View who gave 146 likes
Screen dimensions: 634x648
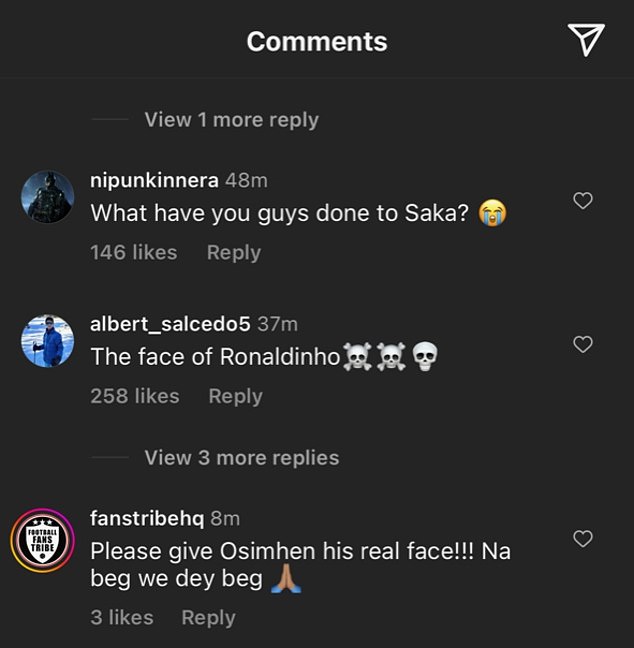click(134, 253)
